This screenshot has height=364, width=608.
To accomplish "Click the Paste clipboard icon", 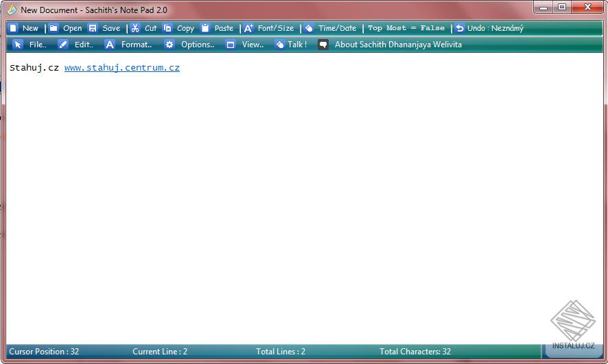I will (x=205, y=28).
